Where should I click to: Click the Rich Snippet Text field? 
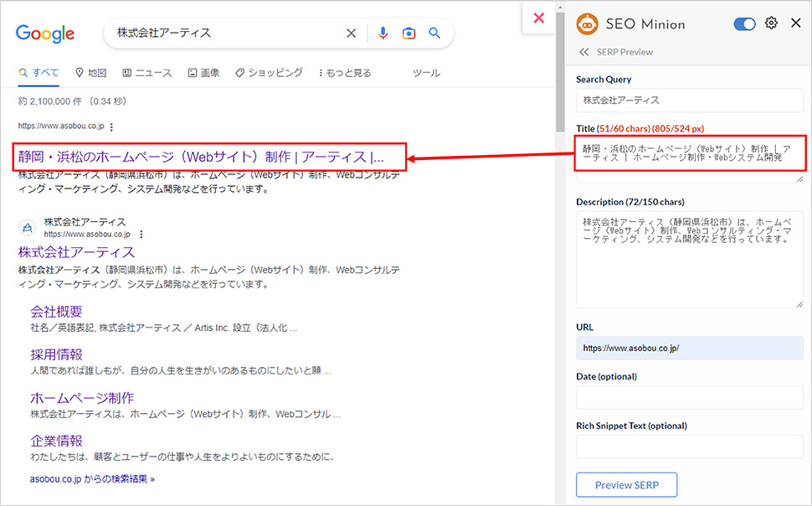pyautogui.click(x=689, y=447)
